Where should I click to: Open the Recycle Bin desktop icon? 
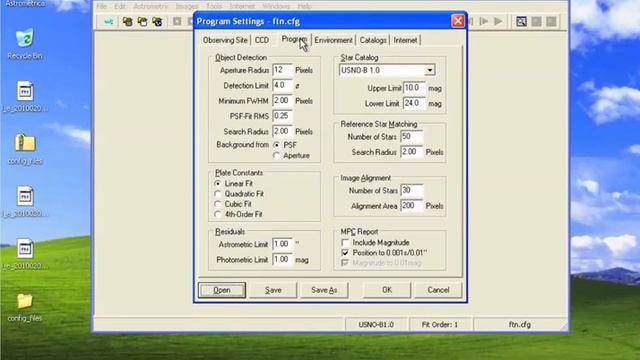(25, 44)
